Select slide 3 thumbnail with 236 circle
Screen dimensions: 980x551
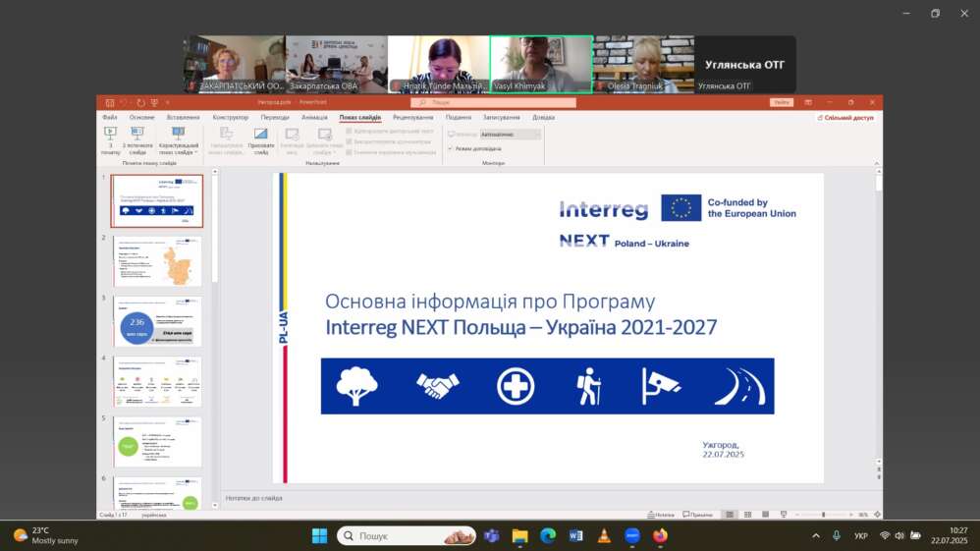coord(157,321)
